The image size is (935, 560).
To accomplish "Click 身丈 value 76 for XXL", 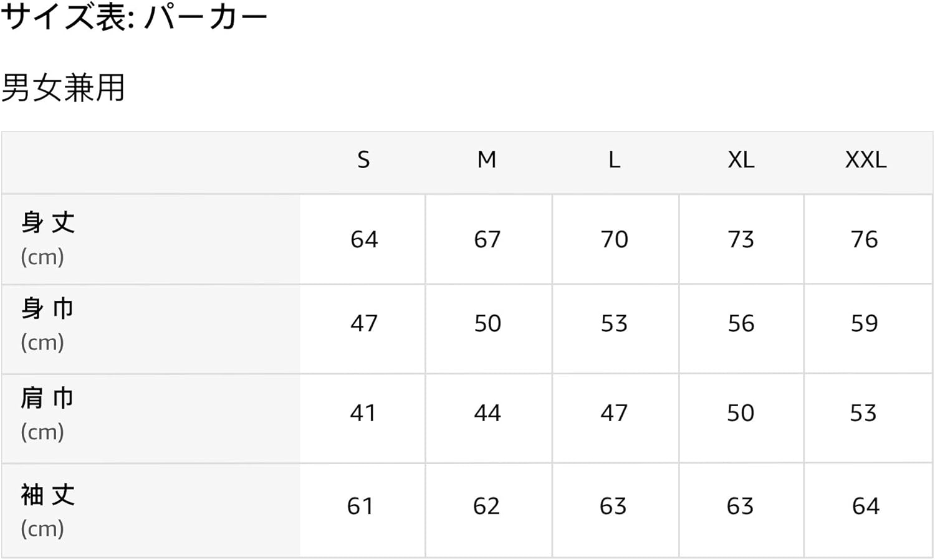I will point(865,239).
